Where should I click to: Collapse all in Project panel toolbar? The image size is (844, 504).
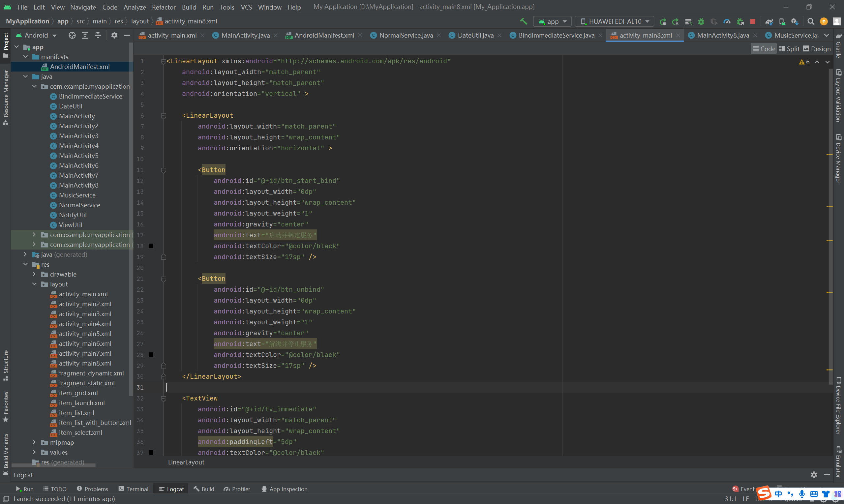click(x=98, y=35)
